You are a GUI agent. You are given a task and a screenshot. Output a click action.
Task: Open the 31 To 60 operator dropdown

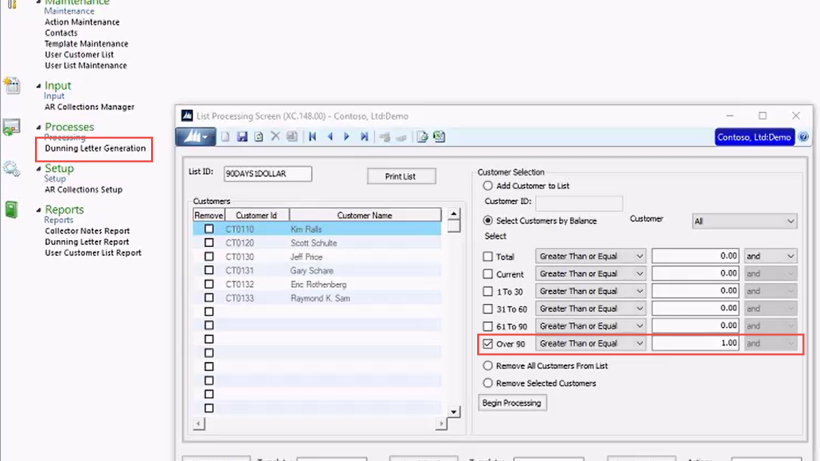590,308
